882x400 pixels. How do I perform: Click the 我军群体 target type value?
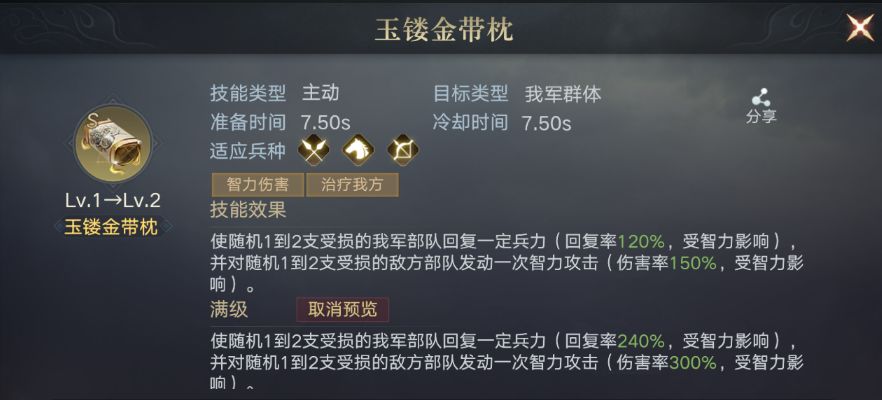[563, 94]
